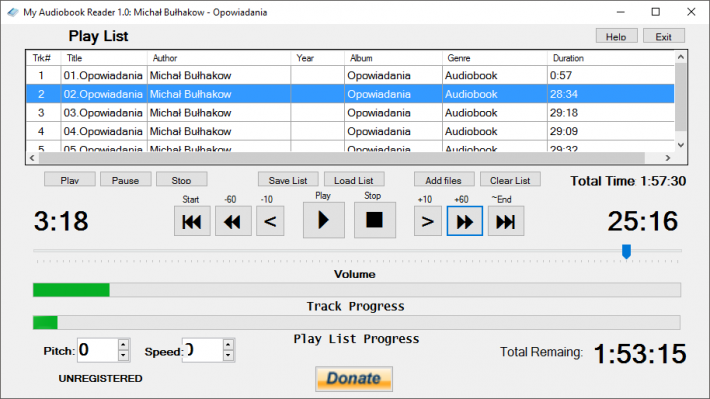Skip forward 10 seconds with > button
Screen dimensions: 710x399
(x=427, y=221)
